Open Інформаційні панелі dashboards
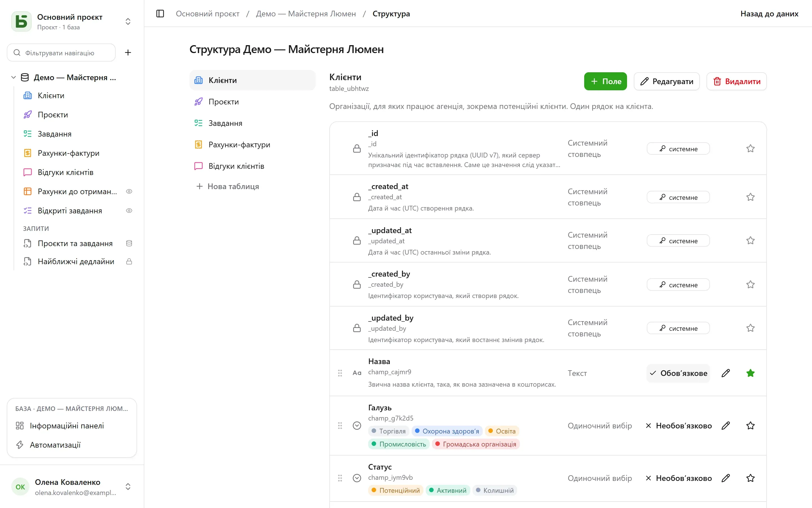Screen dimensions: 812x508 72,426
